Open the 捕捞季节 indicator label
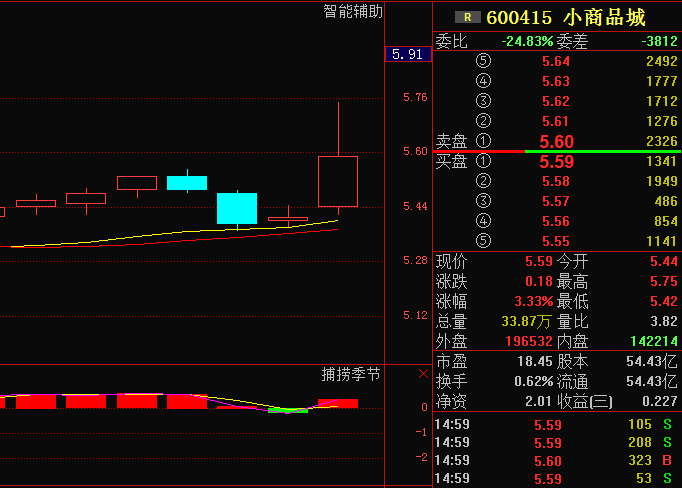 (x=351, y=374)
